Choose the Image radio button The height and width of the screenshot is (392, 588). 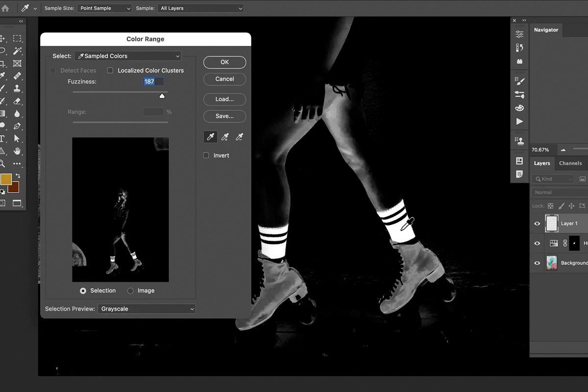pyautogui.click(x=130, y=291)
